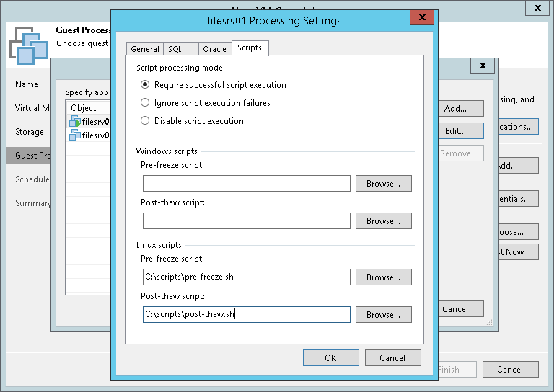The width and height of the screenshot is (554, 392).
Task: Switch to the Oracle tab
Action: click(215, 49)
